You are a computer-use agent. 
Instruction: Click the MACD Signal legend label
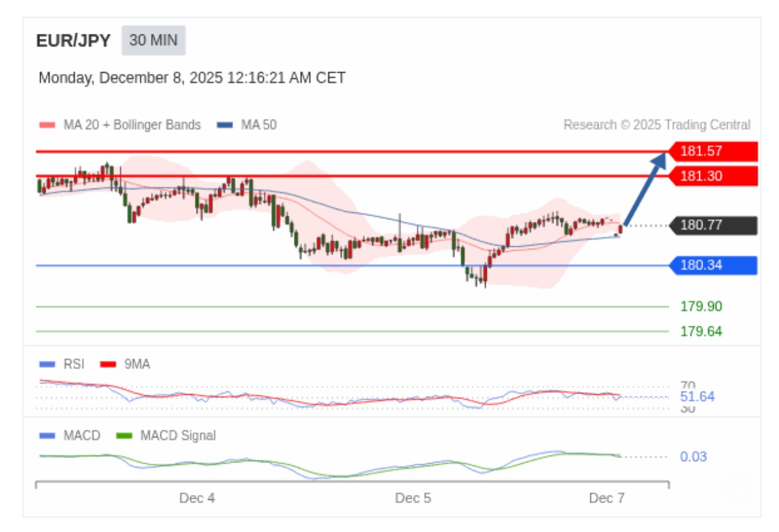pyautogui.click(x=177, y=436)
